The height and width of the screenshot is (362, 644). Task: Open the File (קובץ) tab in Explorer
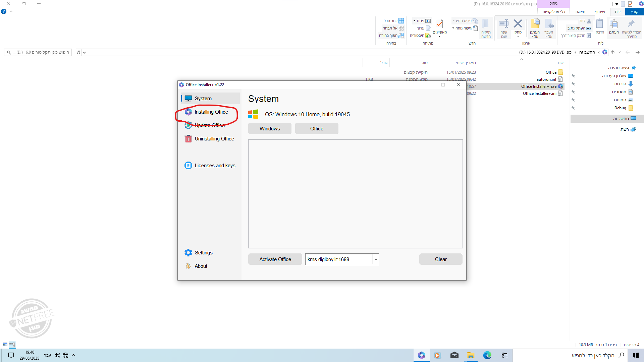[634, 12]
